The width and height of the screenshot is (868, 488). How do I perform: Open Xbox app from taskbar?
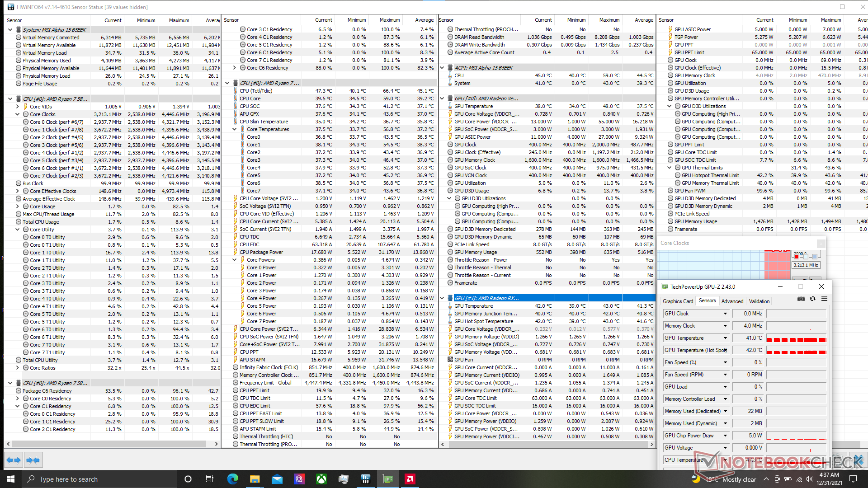pos(321,479)
